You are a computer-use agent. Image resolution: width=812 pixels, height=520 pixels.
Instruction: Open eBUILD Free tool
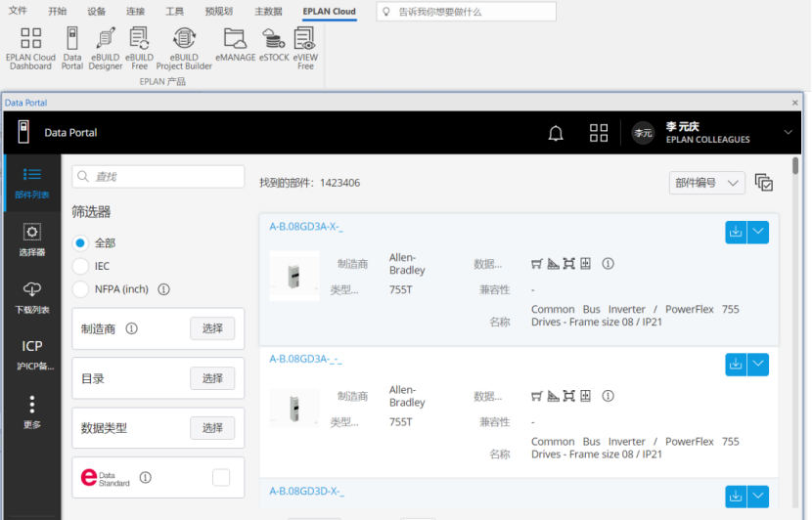coord(139,48)
